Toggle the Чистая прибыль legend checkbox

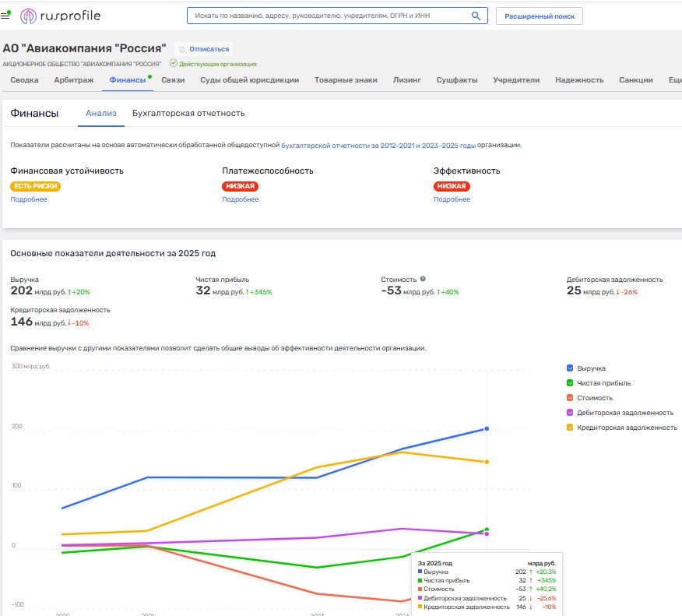click(571, 383)
